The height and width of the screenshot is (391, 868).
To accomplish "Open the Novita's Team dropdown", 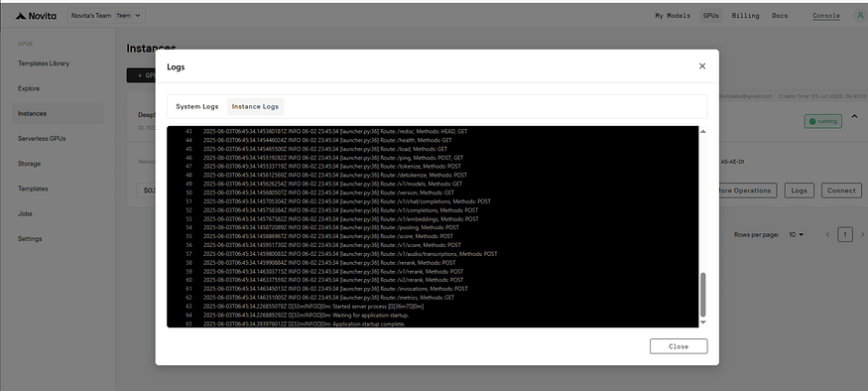I will coord(107,16).
